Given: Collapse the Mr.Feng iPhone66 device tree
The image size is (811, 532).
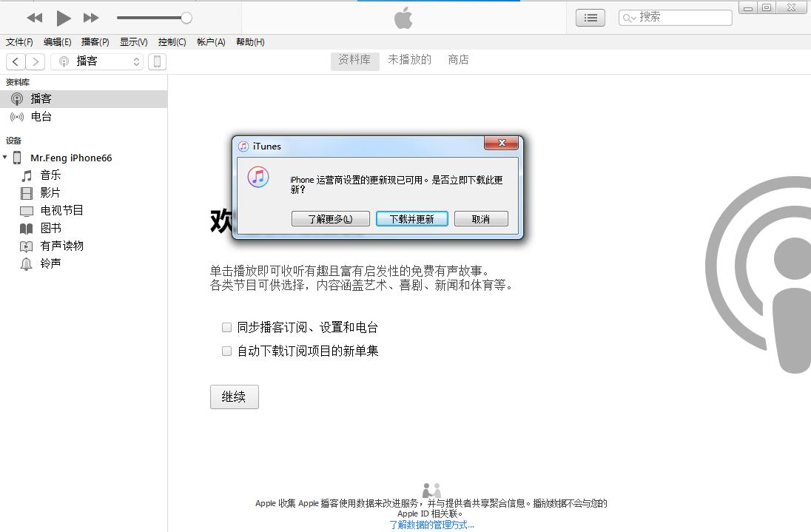Looking at the screenshot, I should (x=5, y=157).
